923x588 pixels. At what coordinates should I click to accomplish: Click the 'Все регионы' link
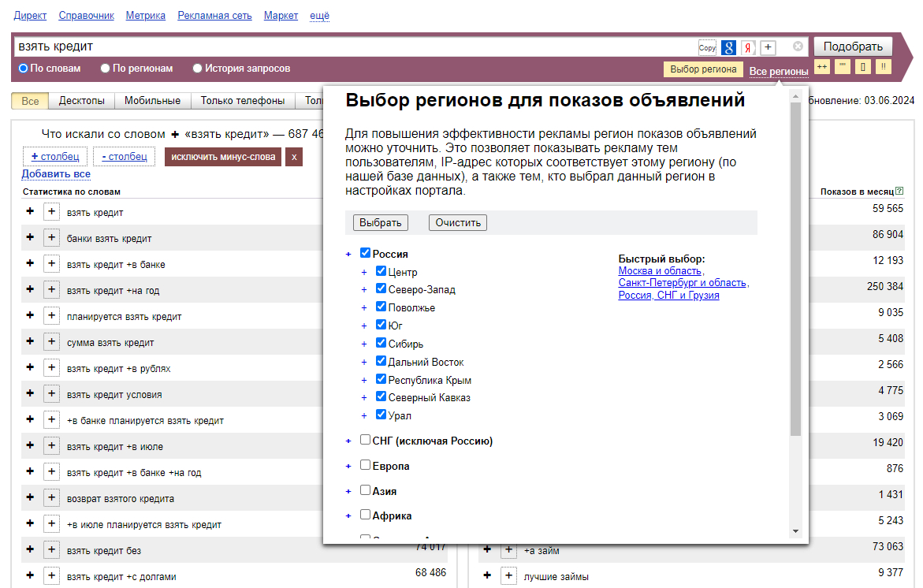(x=779, y=71)
